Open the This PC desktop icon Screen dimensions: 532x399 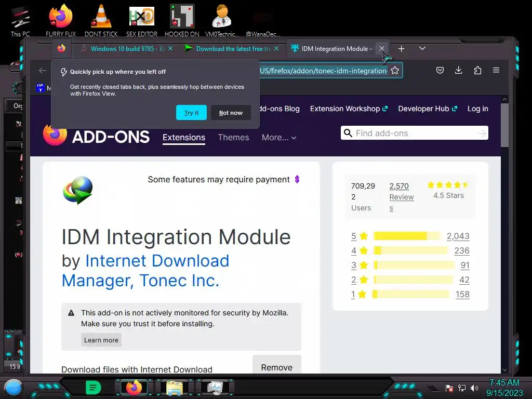[20, 21]
